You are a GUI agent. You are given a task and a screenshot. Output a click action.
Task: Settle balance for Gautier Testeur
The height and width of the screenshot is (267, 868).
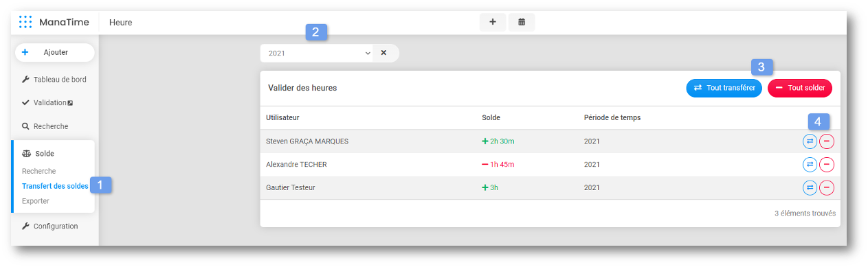827,188
